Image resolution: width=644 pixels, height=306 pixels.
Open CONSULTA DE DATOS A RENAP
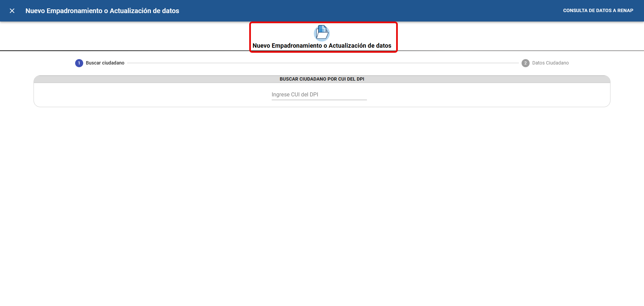pos(598,11)
